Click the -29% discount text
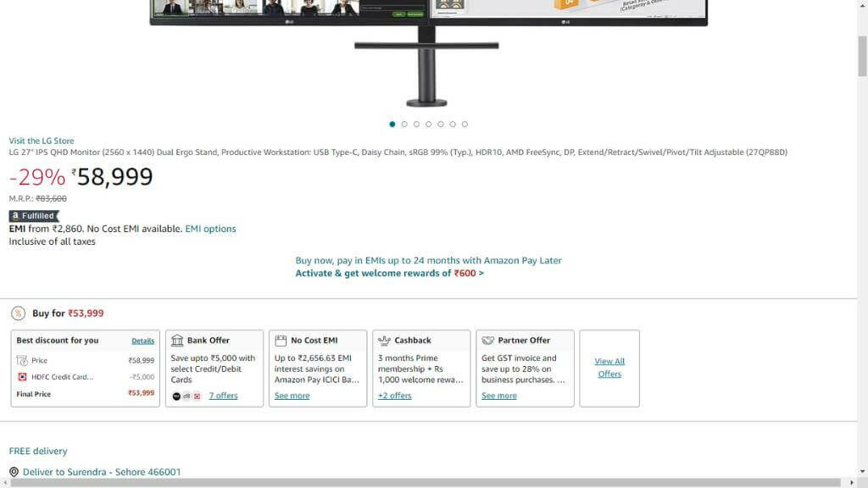The image size is (868, 488). click(x=37, y=178)
